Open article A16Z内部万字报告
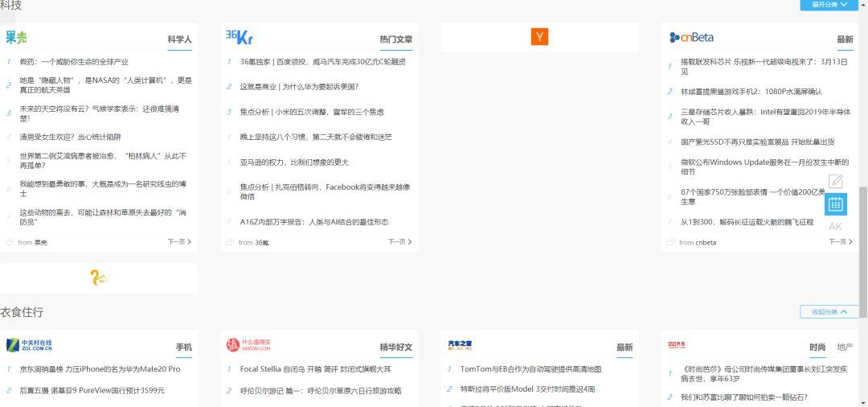Viewport: 868px width, 407px height. pos(314,222)
